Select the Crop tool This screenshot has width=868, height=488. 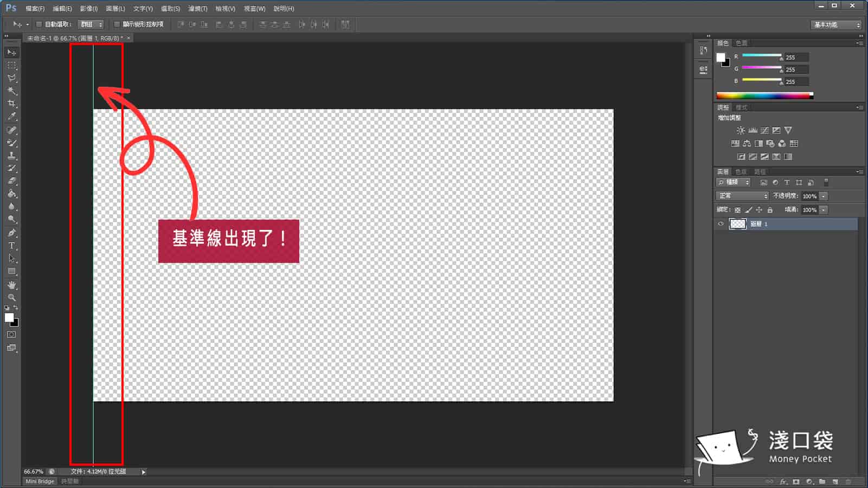click(x=12, y=104)
